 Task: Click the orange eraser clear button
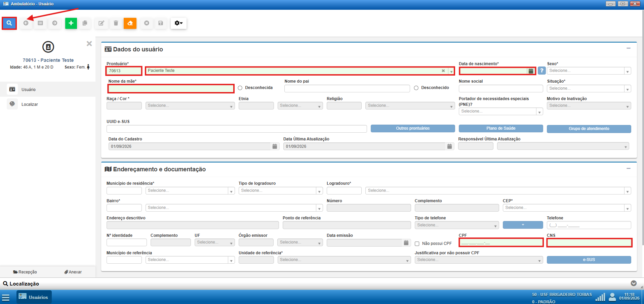tap(130, 23)
